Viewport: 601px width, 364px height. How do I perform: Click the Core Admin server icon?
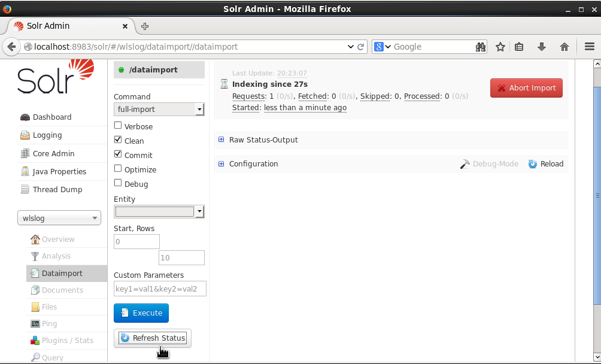[25, 153]
